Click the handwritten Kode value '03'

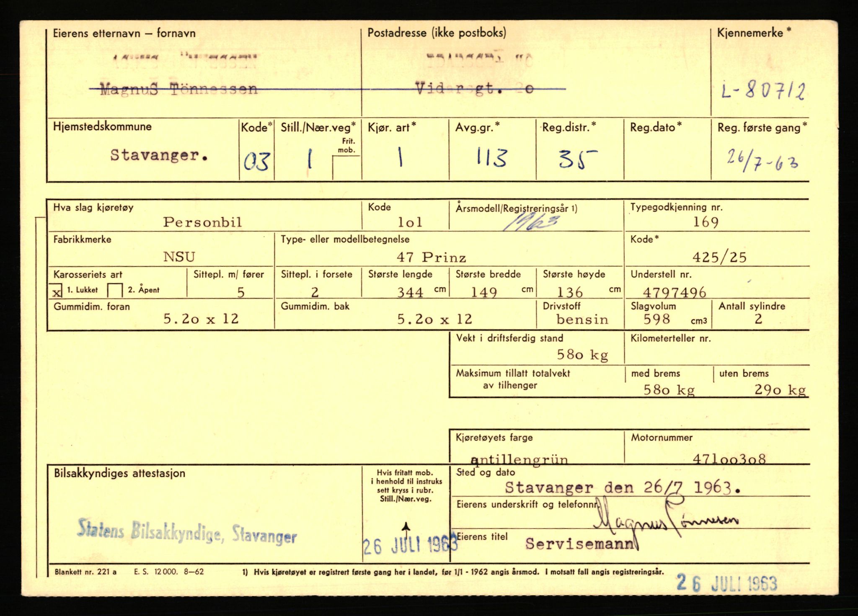(x=256, y=162)
